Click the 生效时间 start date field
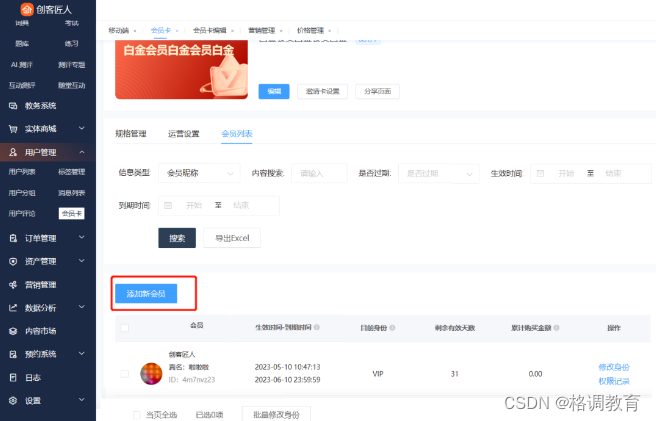Viewport: 656px width, 421px height. 566,173
